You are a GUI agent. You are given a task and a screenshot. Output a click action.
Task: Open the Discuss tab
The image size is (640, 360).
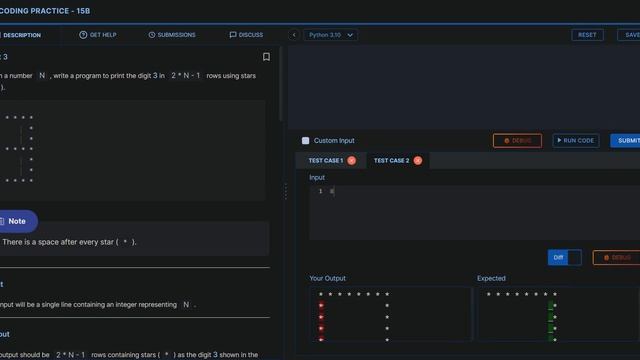[246, 35]
